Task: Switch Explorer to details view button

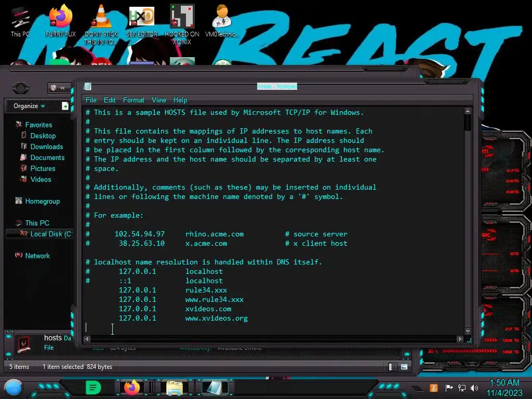Action: pyautogui.click(x=392, y=367)
